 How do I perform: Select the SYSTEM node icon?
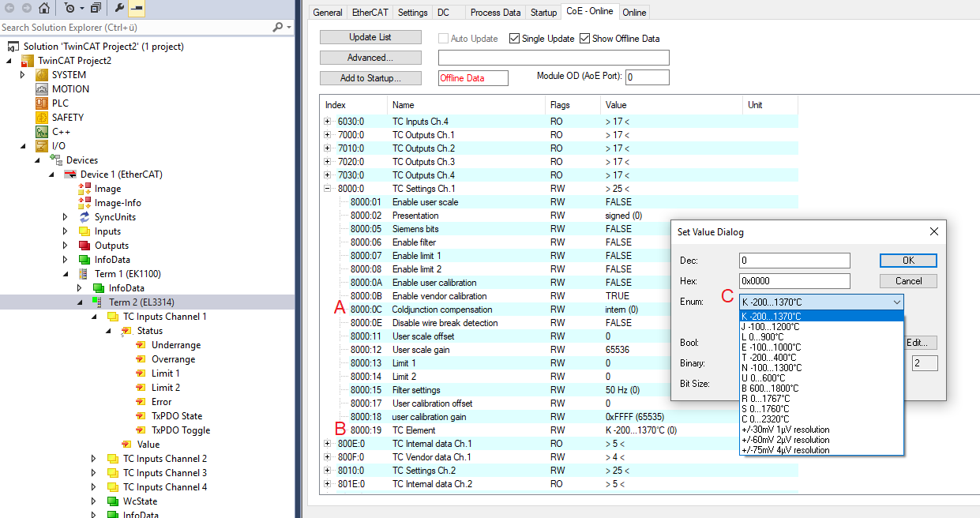pos(42,75)
